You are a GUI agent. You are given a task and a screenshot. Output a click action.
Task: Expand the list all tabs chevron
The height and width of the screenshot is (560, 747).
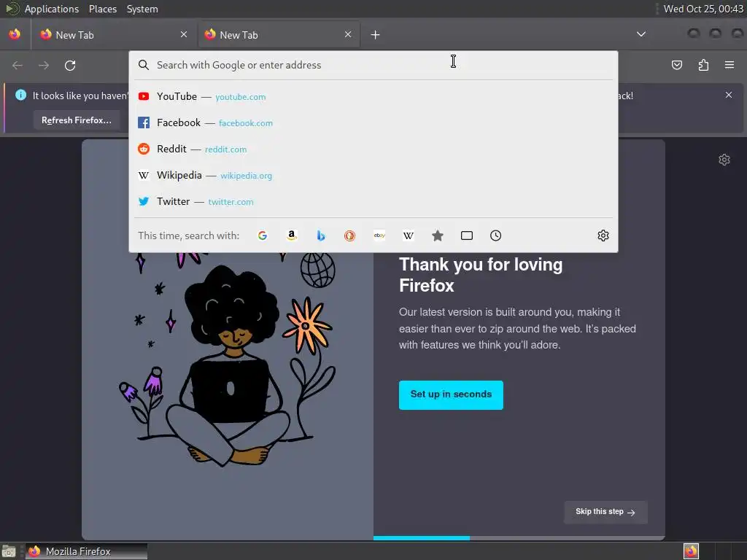641,34
